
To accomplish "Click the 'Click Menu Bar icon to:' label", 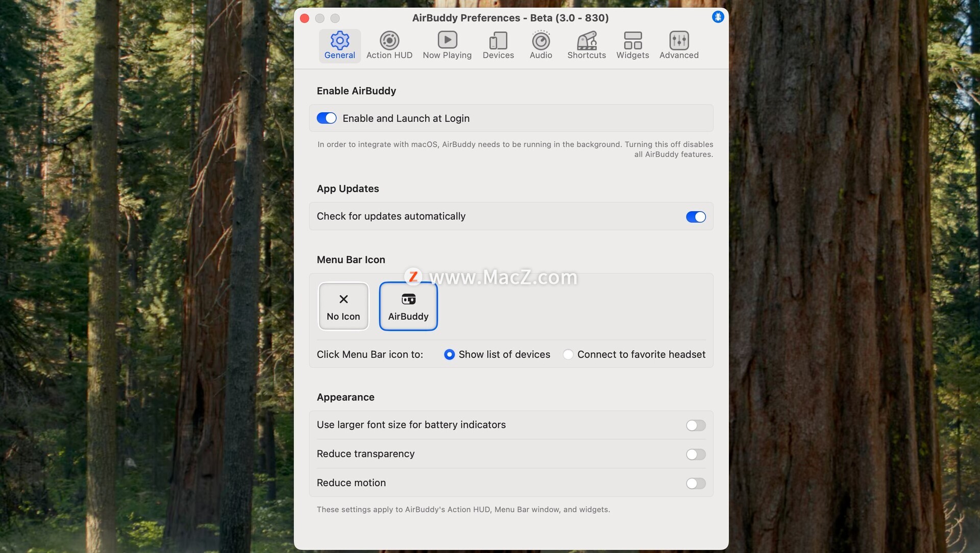I will [x=370, y=354].
